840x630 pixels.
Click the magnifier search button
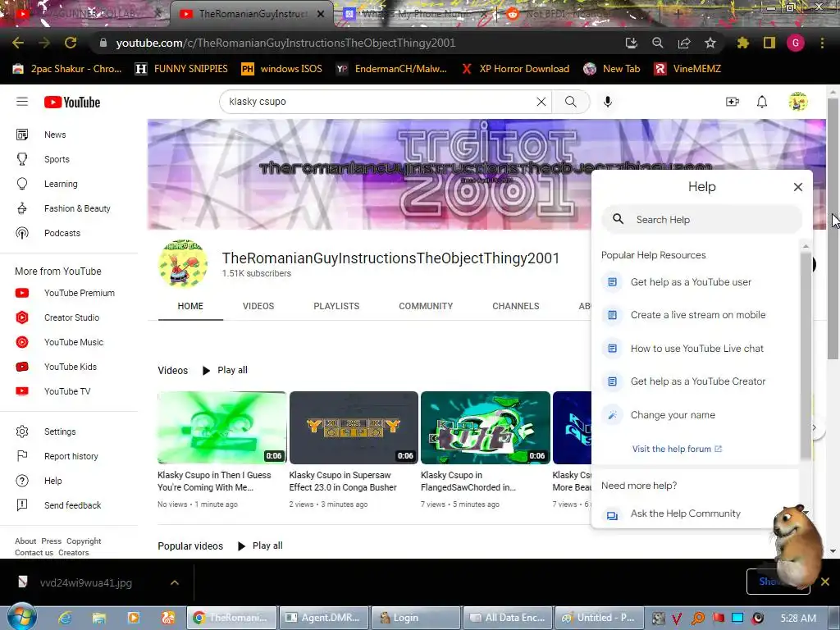[571, 102]
